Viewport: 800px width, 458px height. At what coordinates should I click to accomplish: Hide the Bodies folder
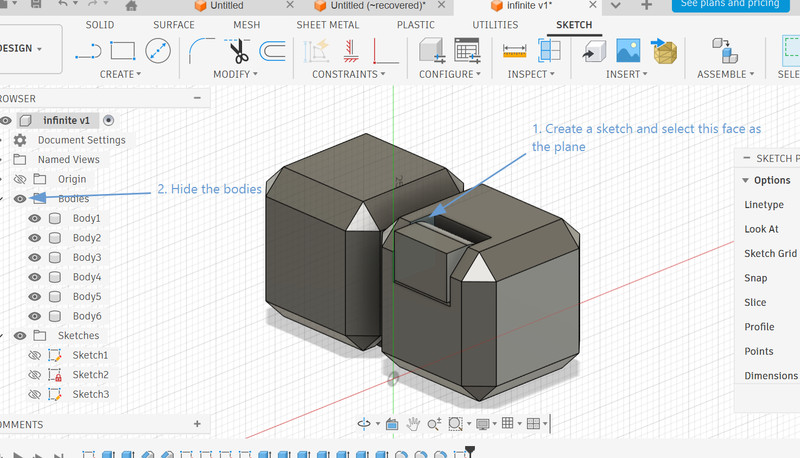(x=20, y=198)
